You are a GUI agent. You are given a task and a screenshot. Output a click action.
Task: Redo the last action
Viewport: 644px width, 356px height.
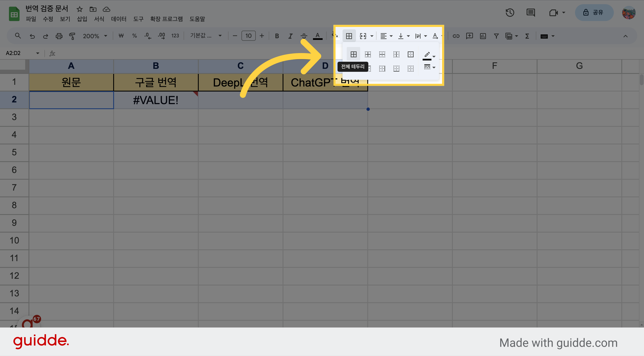[45, 36]
